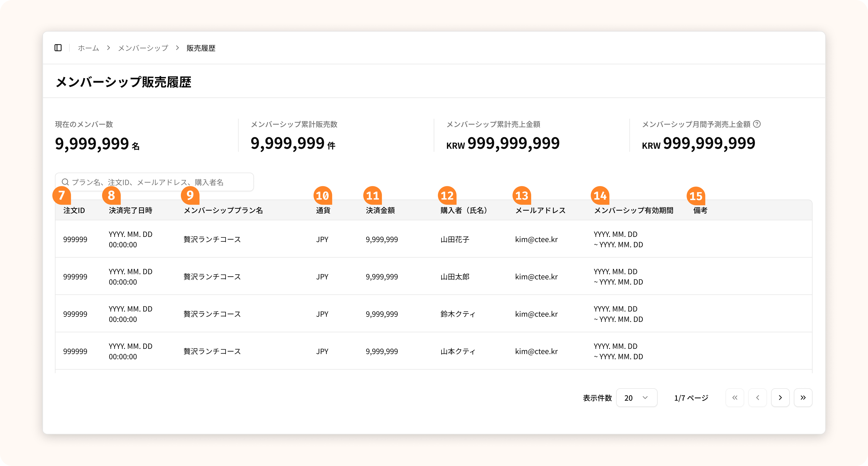Select the 販売履歴 breadcrumb item
The height and width of the screenshot is (466, 868).
coord(201,48)
